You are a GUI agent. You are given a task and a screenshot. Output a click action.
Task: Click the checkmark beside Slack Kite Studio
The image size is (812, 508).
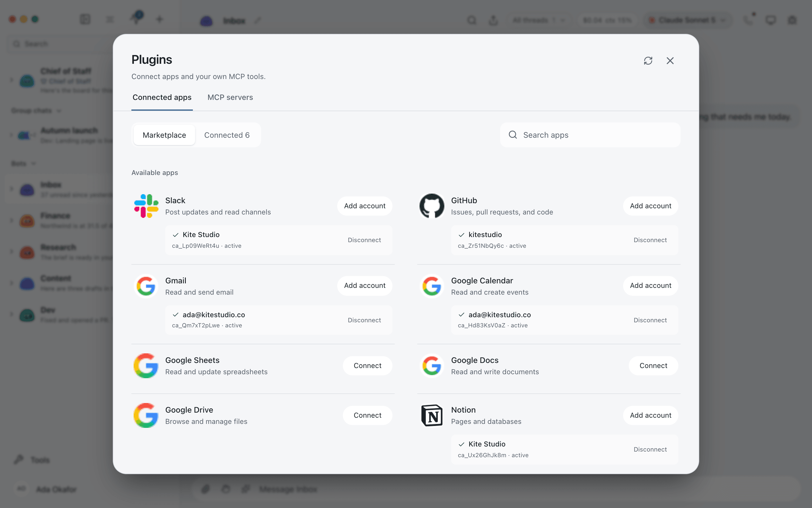[x=175, y=235]
